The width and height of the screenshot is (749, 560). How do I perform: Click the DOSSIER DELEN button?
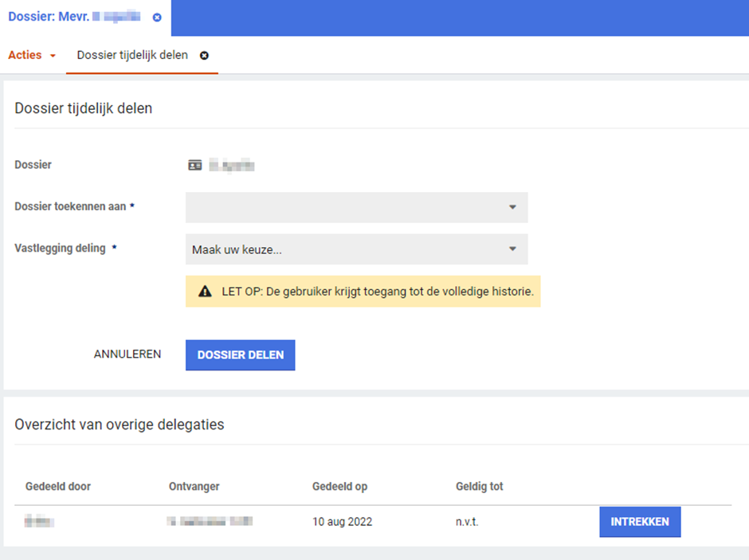click(240, 355)
